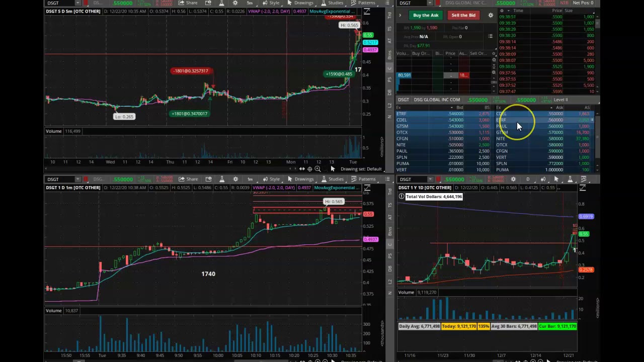Image resolution: width=644 pixels, height=362 pixels.
Task: Click the Level II label
Action: point(560,100)
